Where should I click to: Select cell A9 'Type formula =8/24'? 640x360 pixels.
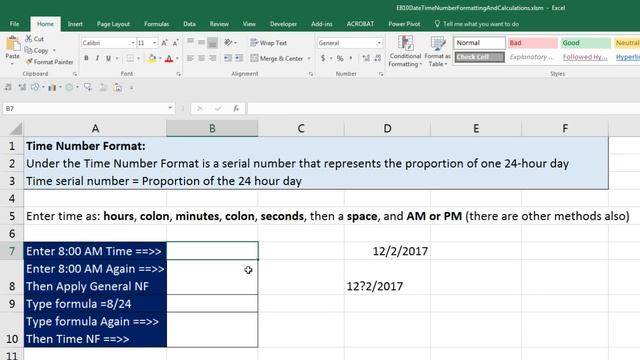[x=95, y=304]
